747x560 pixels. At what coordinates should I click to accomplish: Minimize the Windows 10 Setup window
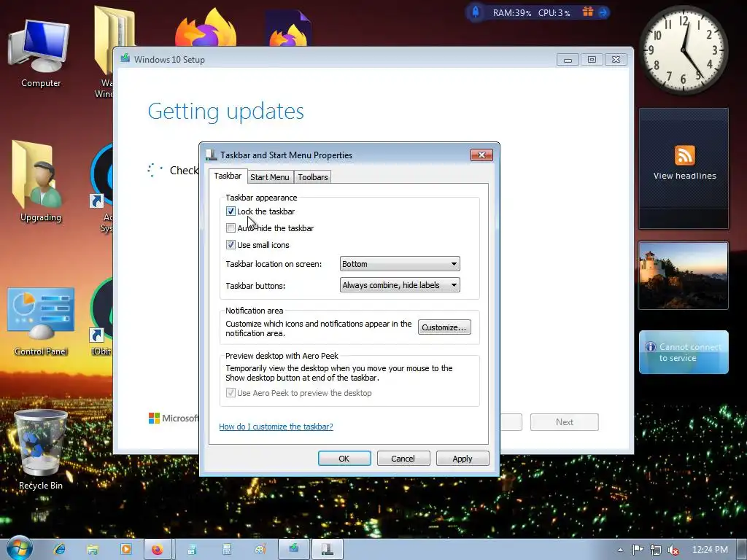[568, 60]
